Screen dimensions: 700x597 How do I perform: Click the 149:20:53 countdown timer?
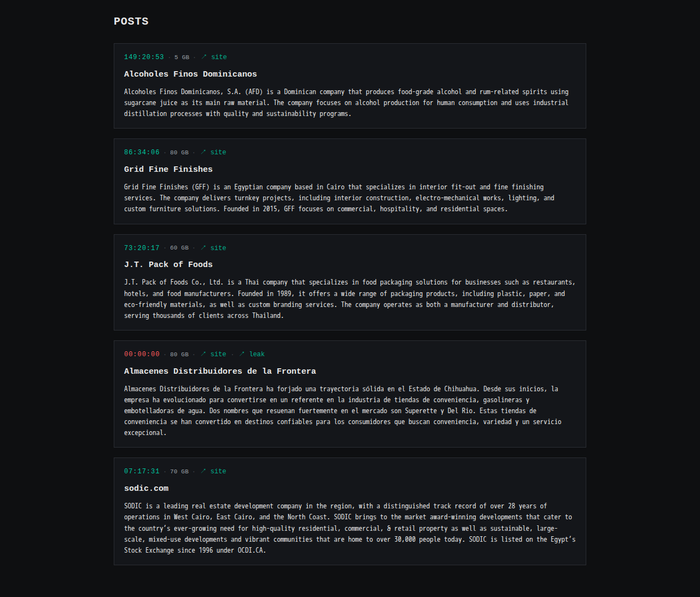coord(144,57)
